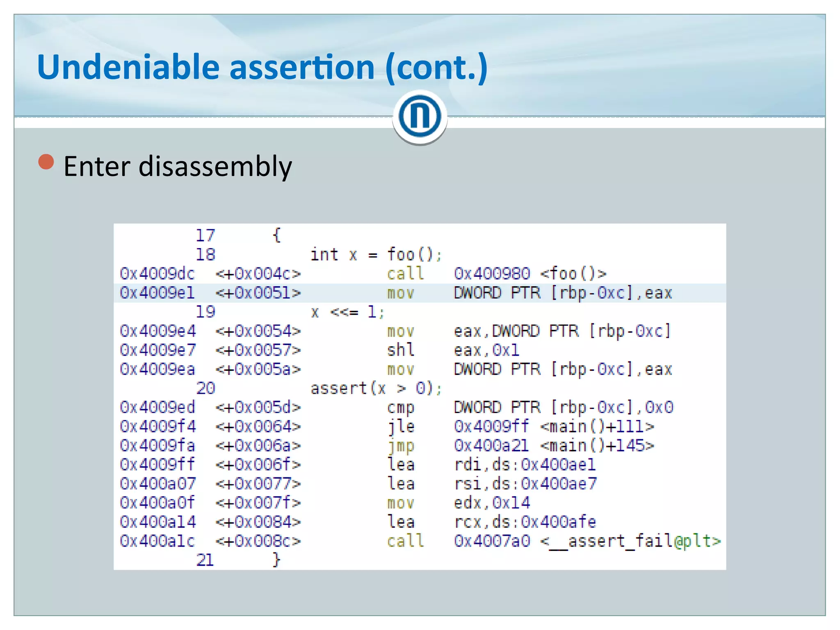
Task: Click source line 'int x = foo();'
Action: point(376,254)
